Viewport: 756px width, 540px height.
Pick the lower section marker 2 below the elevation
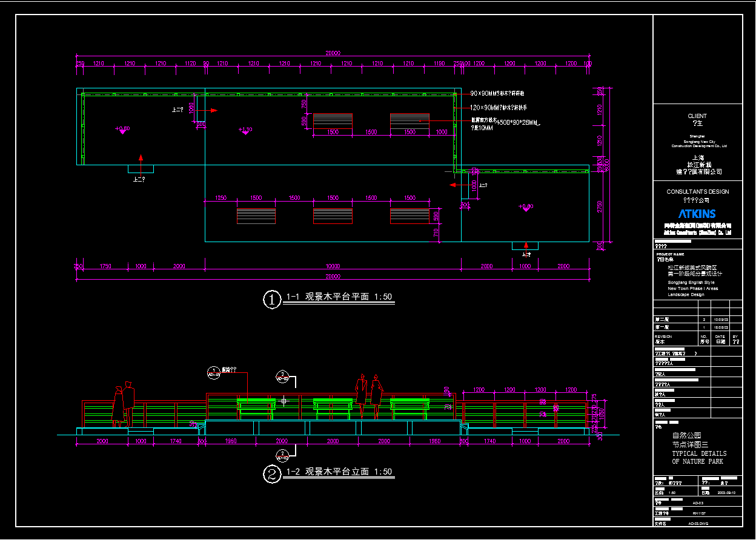pyautogui.click(x=282, y=455)
